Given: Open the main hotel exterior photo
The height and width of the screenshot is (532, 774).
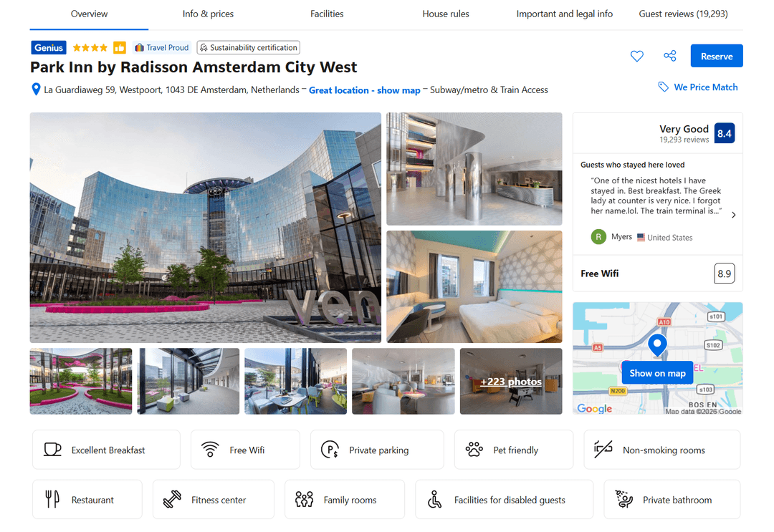Looking at the screenshot, I should pyautogui.click(x=206, y=227).
